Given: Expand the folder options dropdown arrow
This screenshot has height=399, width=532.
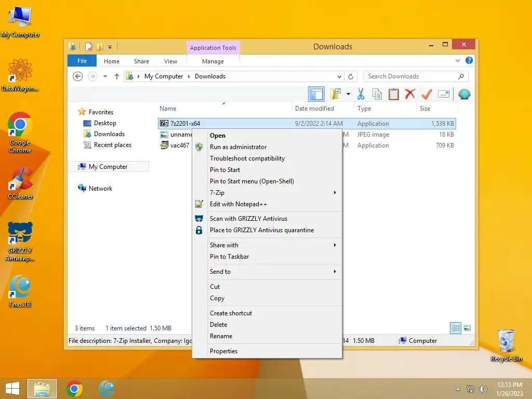Looking at the screenshot, I should 348,94.
